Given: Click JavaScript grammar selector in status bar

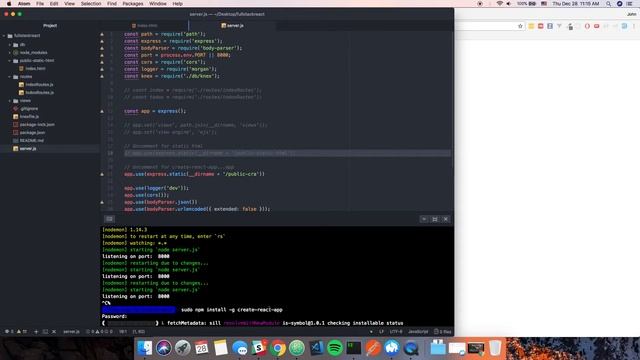Looking at the screenshot, I should 418,332.
